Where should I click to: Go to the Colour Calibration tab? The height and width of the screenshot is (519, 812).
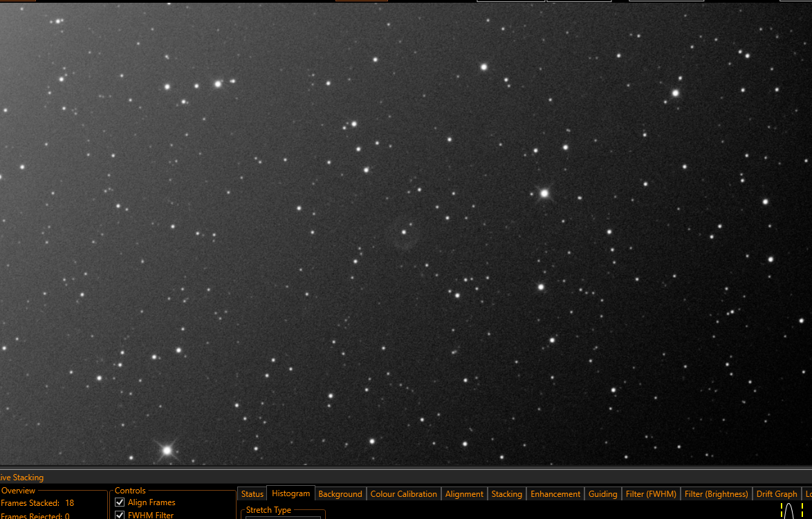[403, 494]
